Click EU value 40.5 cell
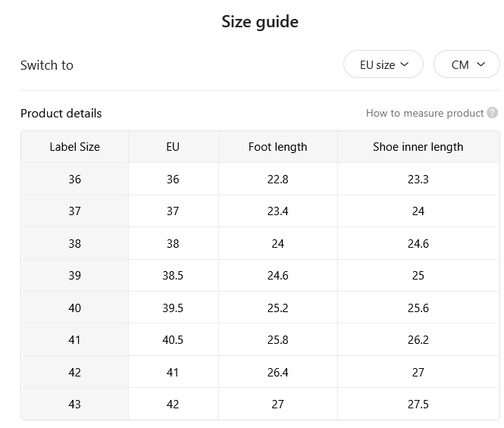Screen dimensions: 504x428 (x=174, y=339)
